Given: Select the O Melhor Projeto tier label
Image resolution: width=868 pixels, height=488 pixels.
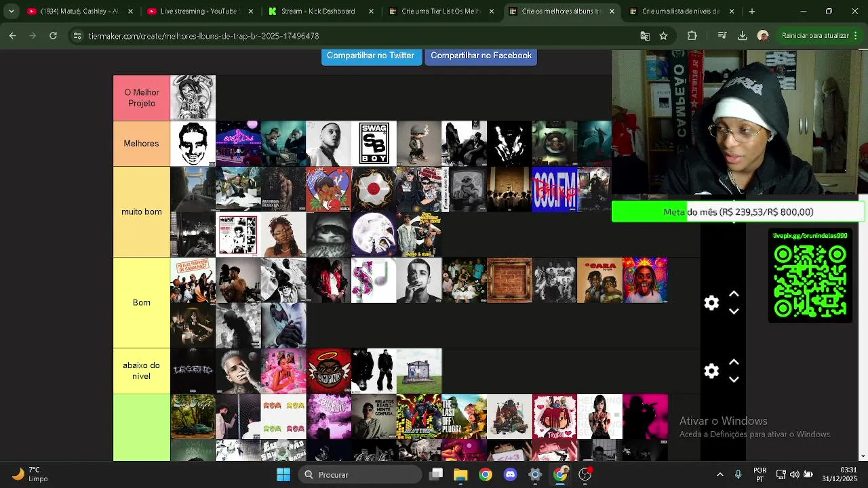Looking at the screenshot, I should pyautogui.click(x=142, y=98).
